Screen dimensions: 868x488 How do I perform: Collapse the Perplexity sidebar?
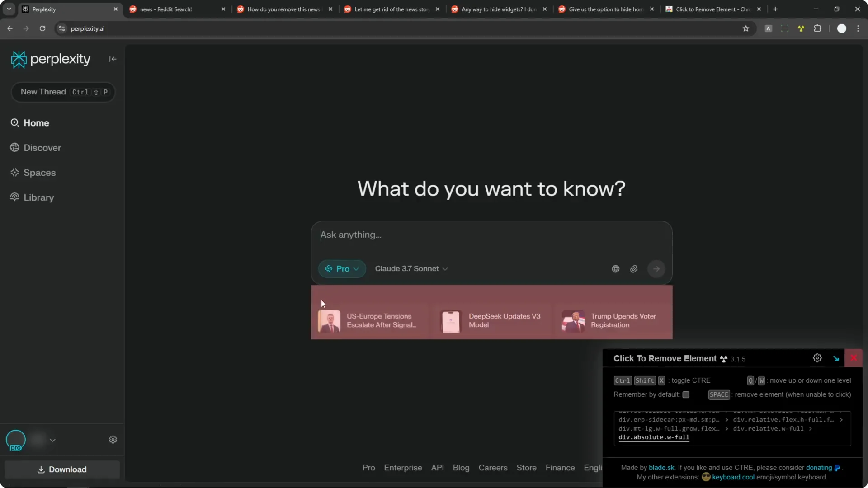[x=112, y=59]
